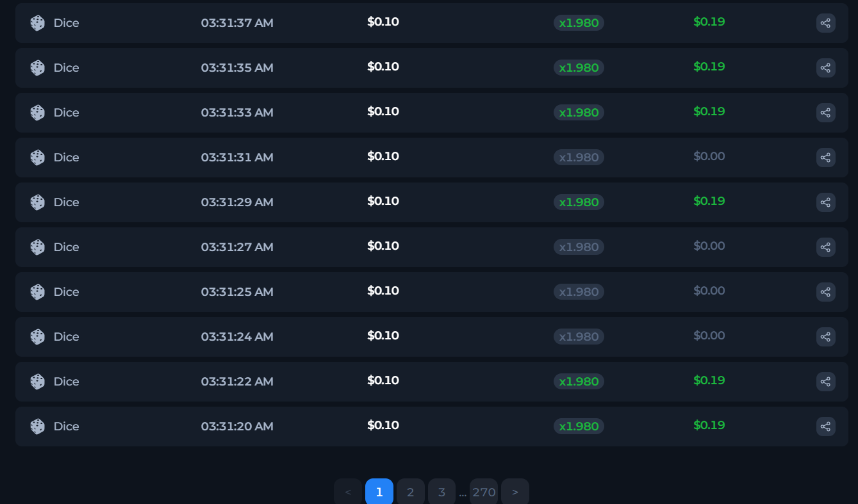858x504 pixels.
Task: Go to next page with arrow
Action: pos(515,492)
